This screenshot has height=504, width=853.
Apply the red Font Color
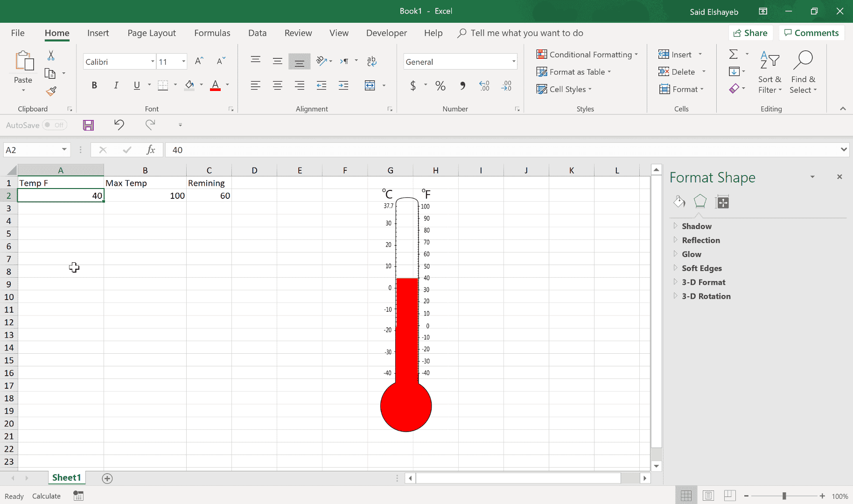(215, 85)
